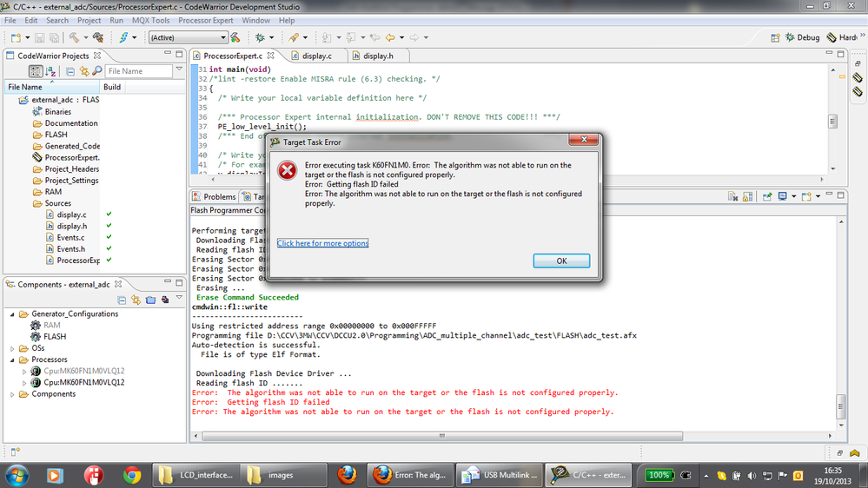Collapse the Processors tree node
Viewport: 868px width, 488px height.
point(13,359)
